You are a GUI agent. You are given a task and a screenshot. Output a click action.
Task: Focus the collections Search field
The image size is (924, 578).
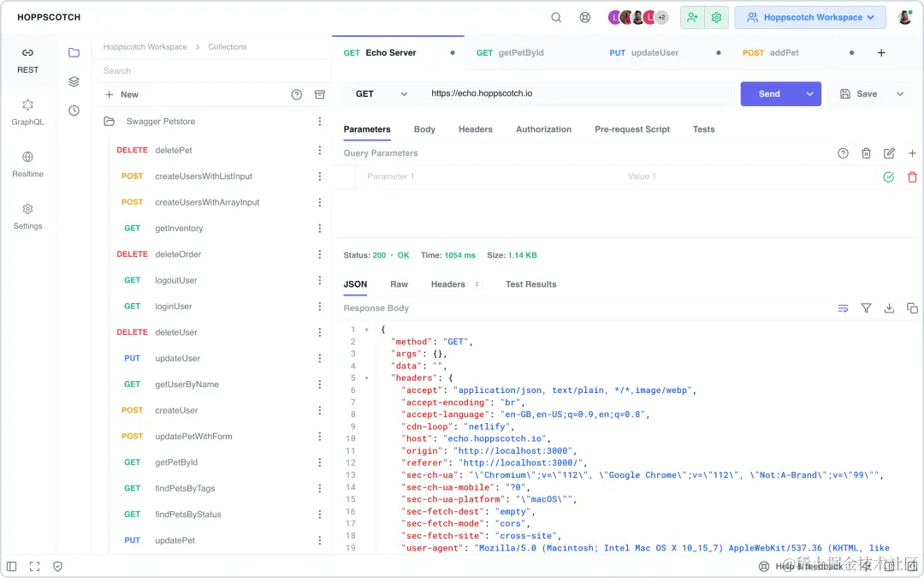coord(212,71)
